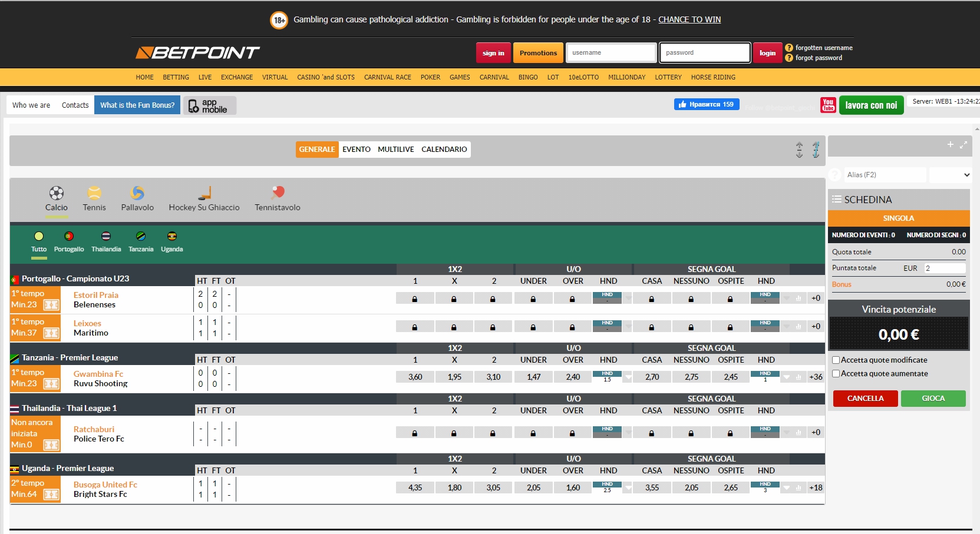Click the sign in button
The width and height of the screenshot is (980, 534).
tap(493, 53)
